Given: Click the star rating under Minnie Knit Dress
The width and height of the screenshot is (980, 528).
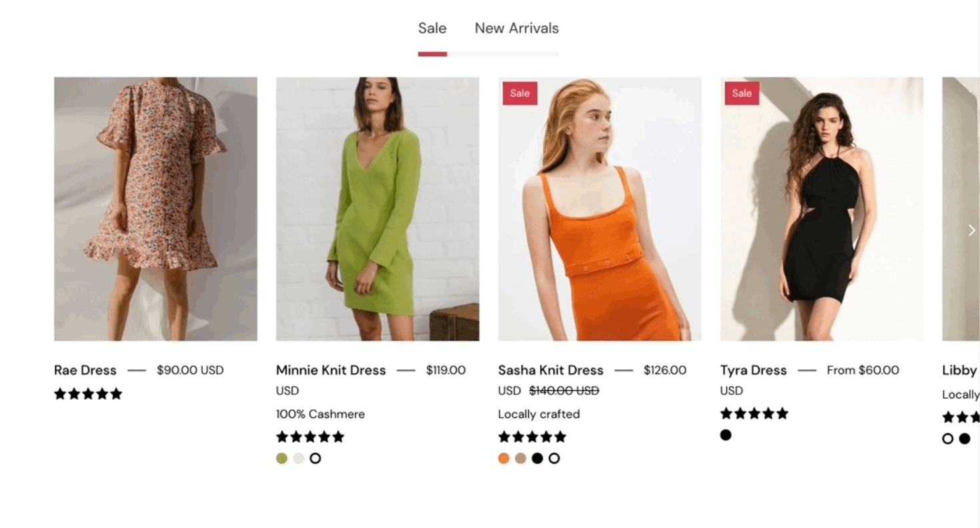Looking at the screenshot, I should tap(310, 437).
